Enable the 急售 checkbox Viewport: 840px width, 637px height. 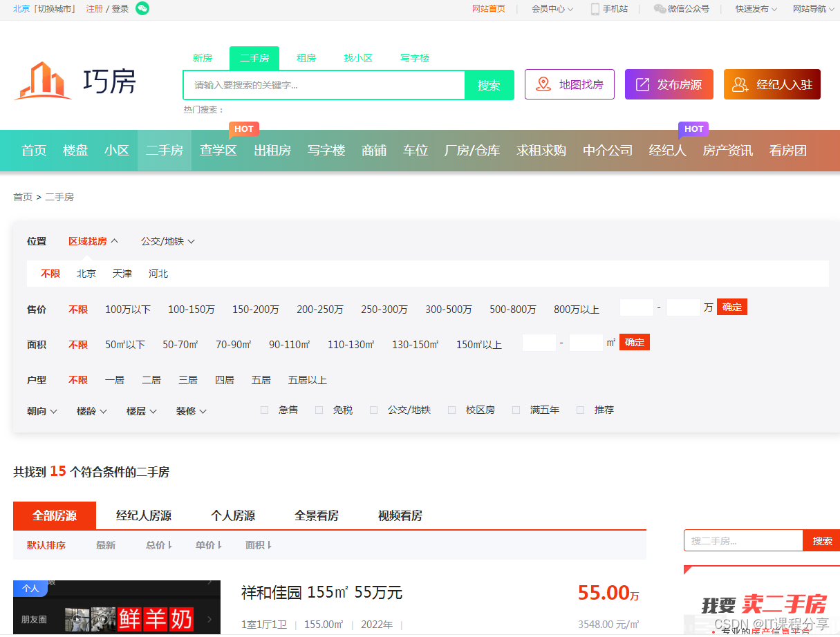(x=264, y=410)
